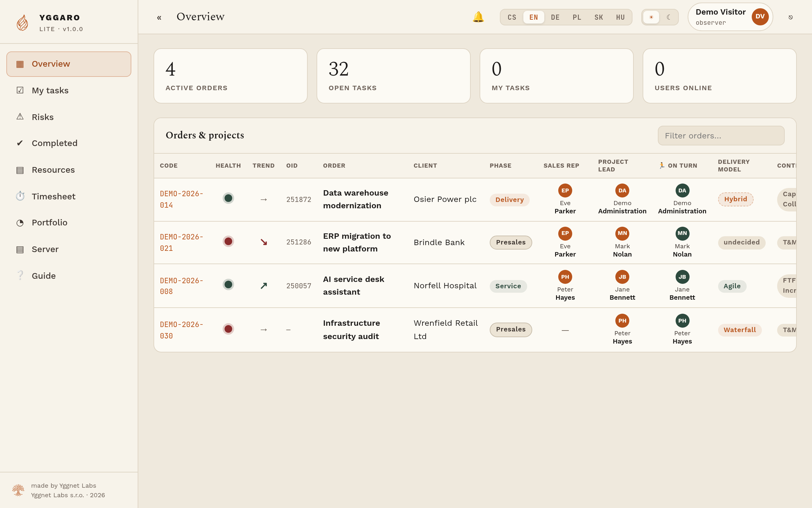Image resolution: width=812 pixels, height=508 pixels.
Task: Click the EP sales rep avatar in Data warehouse row
Action: point(565,190)
